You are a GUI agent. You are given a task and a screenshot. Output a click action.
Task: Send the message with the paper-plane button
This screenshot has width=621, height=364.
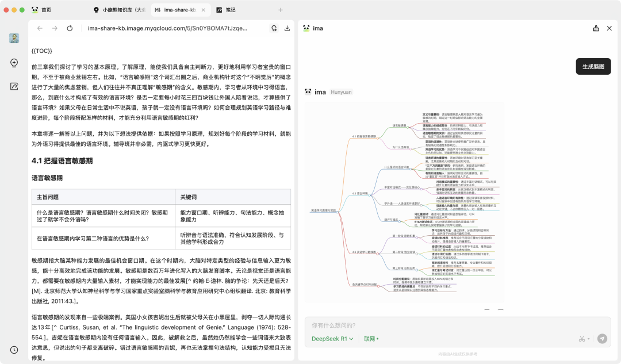603,339
